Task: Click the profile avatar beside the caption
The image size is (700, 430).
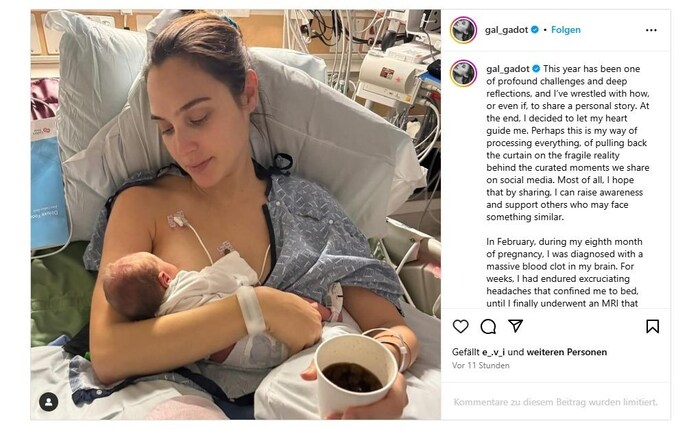Action: click(463, 73)
